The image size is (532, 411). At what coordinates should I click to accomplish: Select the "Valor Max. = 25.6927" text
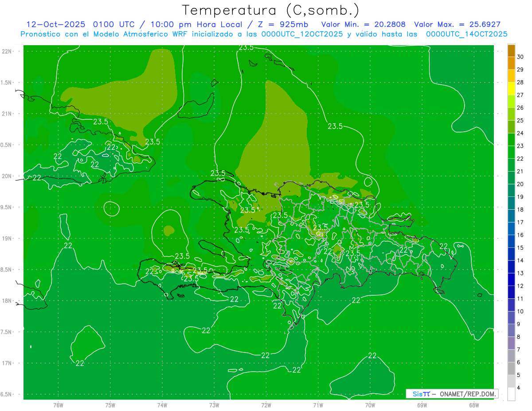click(x=457, y=24)
